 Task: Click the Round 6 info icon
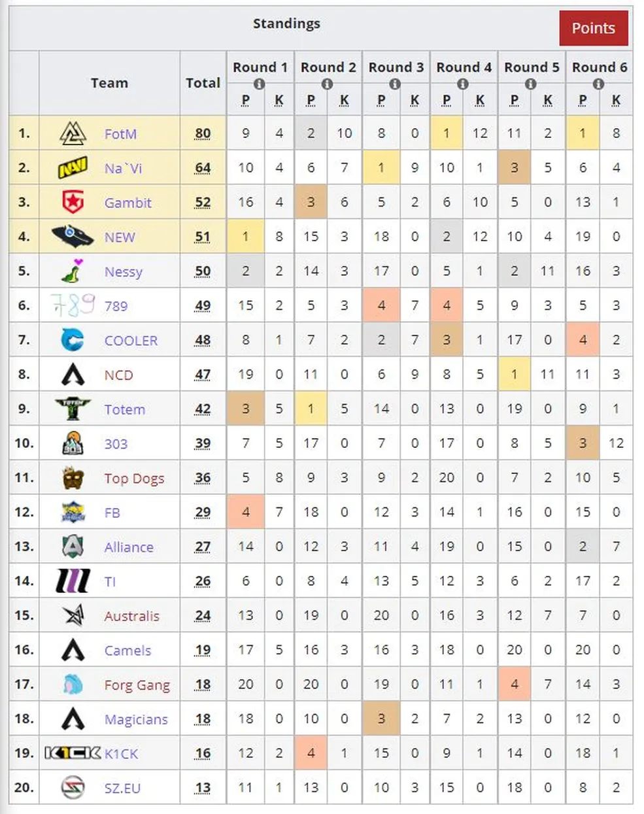pos(598,84)
